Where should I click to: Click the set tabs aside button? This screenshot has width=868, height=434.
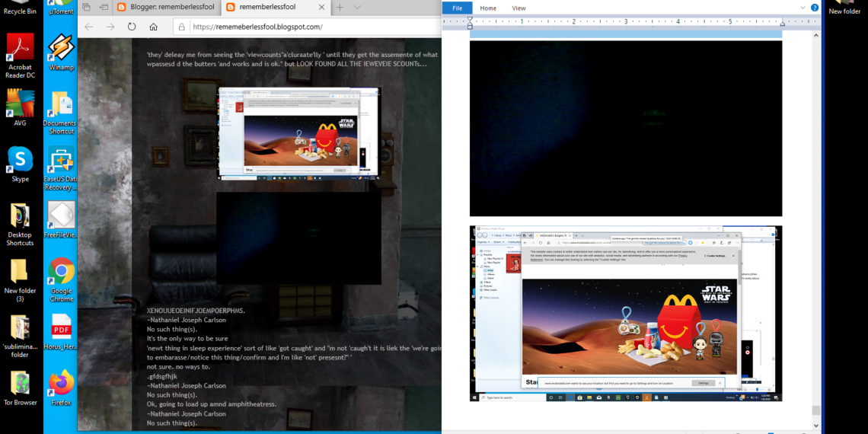103,7
